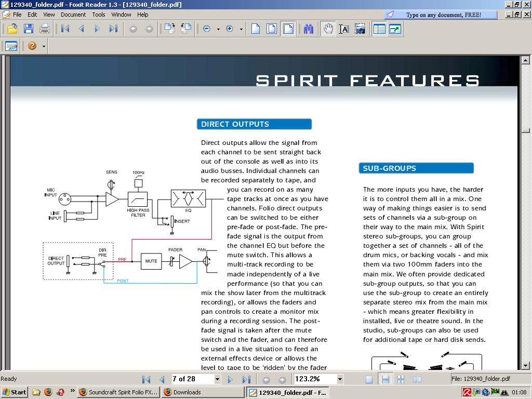
Task: Zoom in with the plus magnifier icon
Action: 230,29
